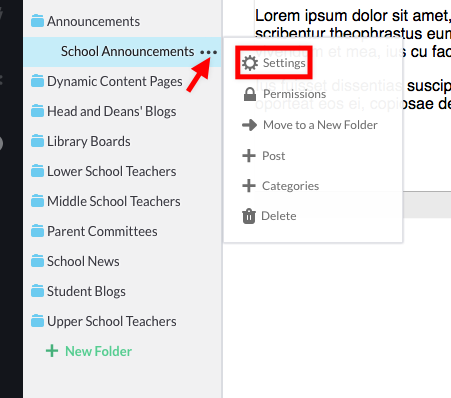Select the Parent Committees folder
This screenshot has height=398, width=451.
pyautogui.click(x=94, y=231)
